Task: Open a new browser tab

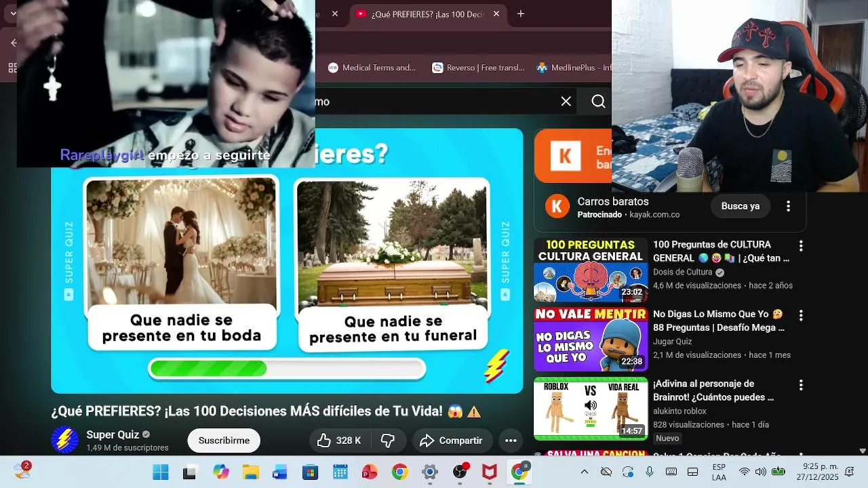Action: click(521, 14)
